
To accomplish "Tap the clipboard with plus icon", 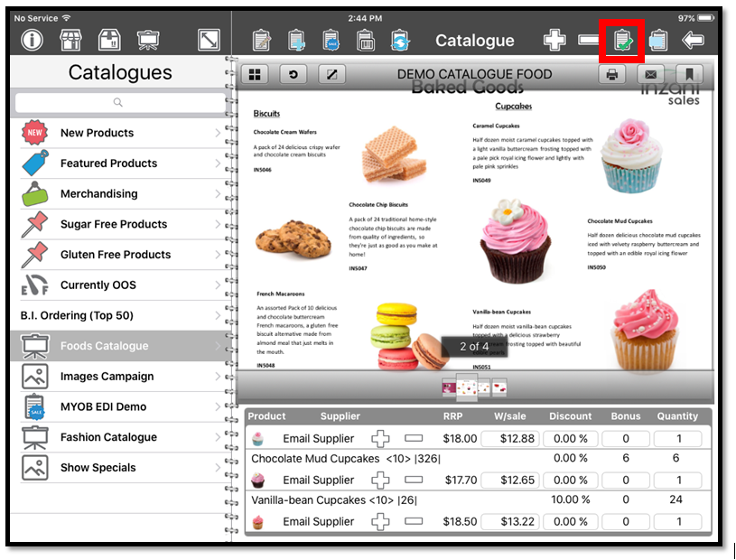I will [296, 41].
